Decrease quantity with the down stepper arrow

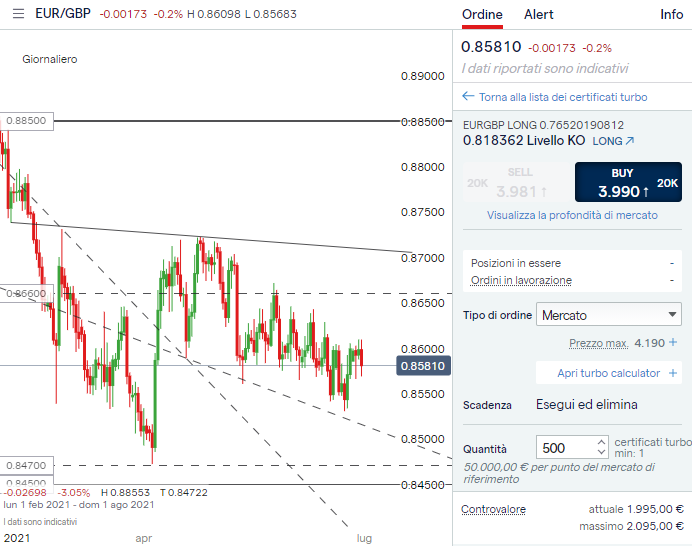(600, 452)
